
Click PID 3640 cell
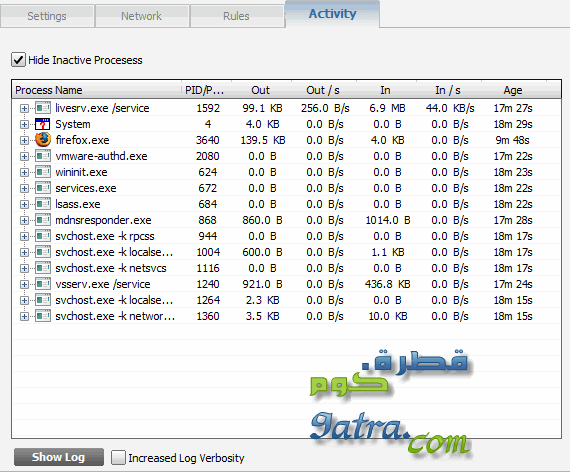point(208,140)
